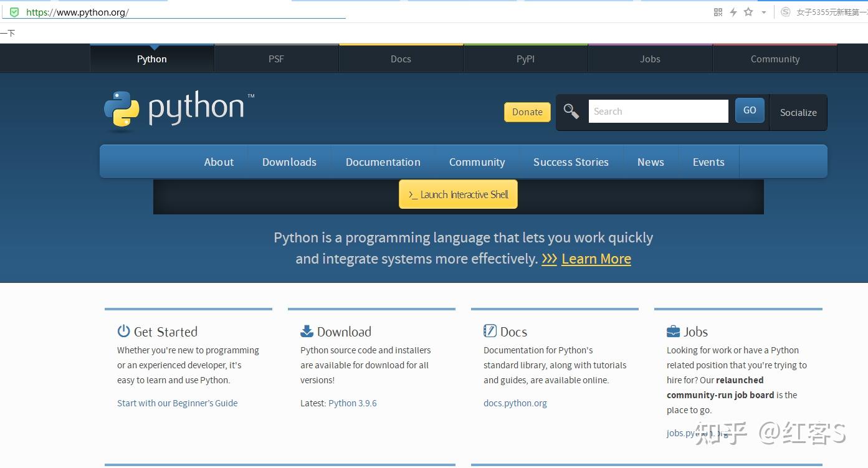Open the News menu

(x=651, y=162)
